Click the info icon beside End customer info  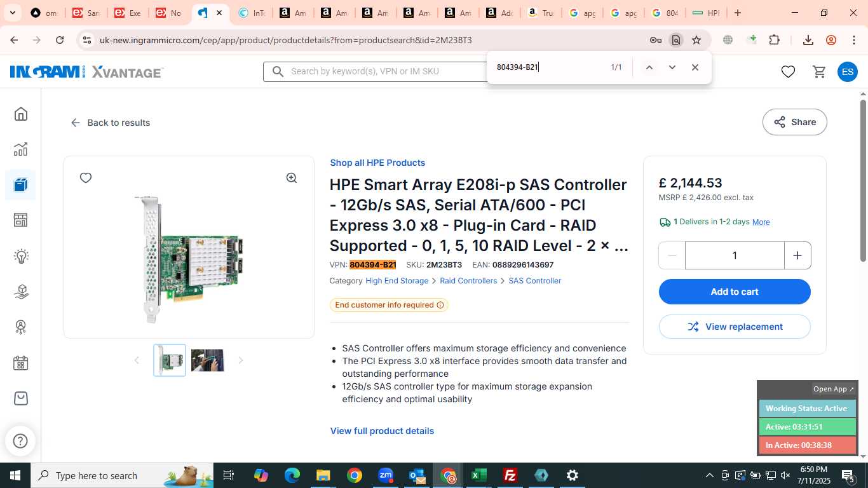coord(440,305)
